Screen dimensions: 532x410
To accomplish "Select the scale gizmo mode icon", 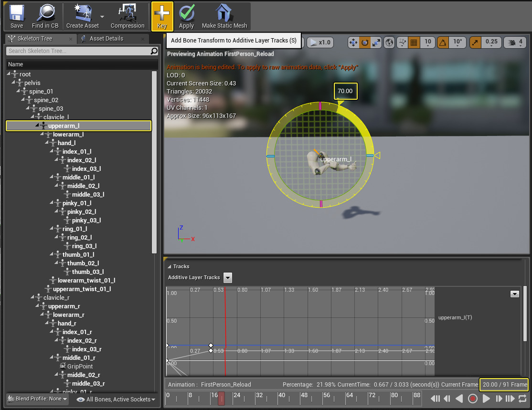I will click(x=376, y=42).
